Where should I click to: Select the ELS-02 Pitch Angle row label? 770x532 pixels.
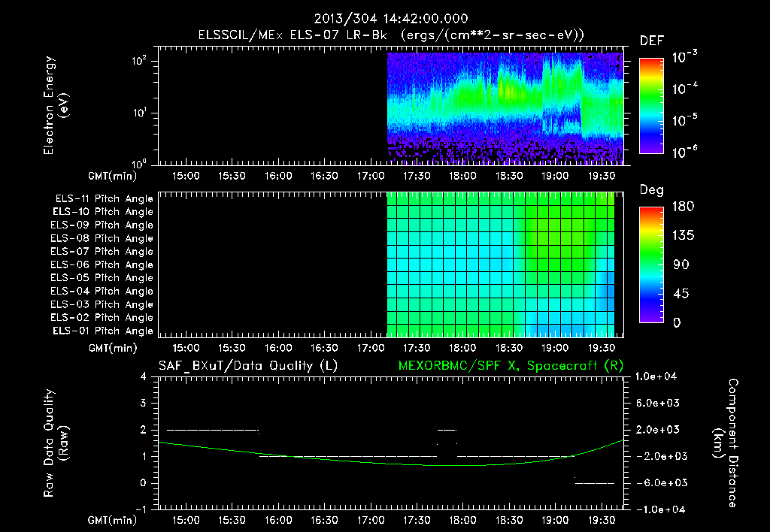tap(102, 318)
